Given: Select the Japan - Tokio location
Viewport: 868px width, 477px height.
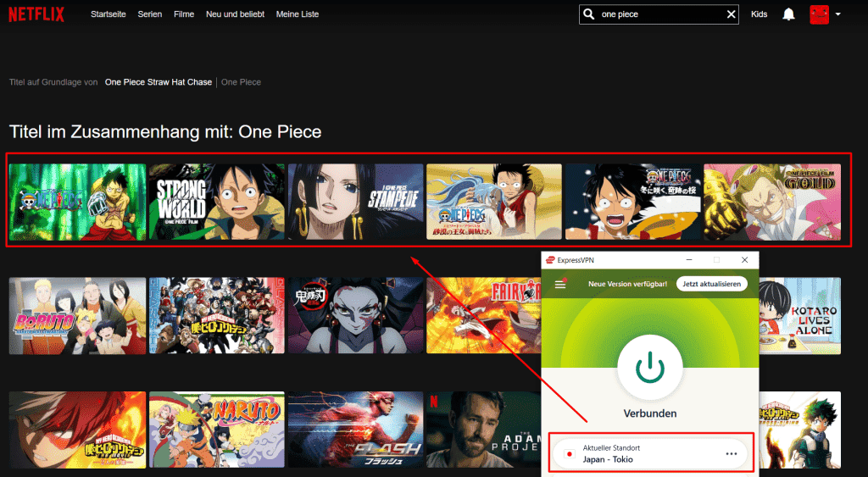Looking at the screenshot, I should click(x=650, y=454).
